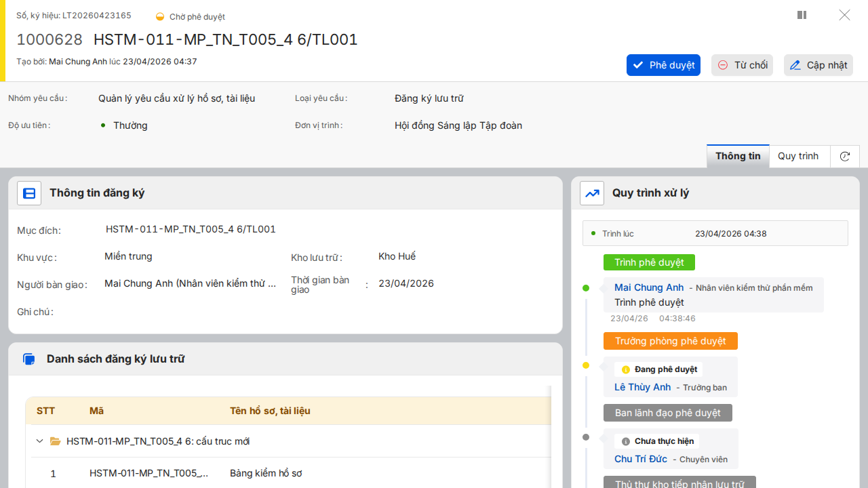Switch to the Quy trình tab

point(798,157)
